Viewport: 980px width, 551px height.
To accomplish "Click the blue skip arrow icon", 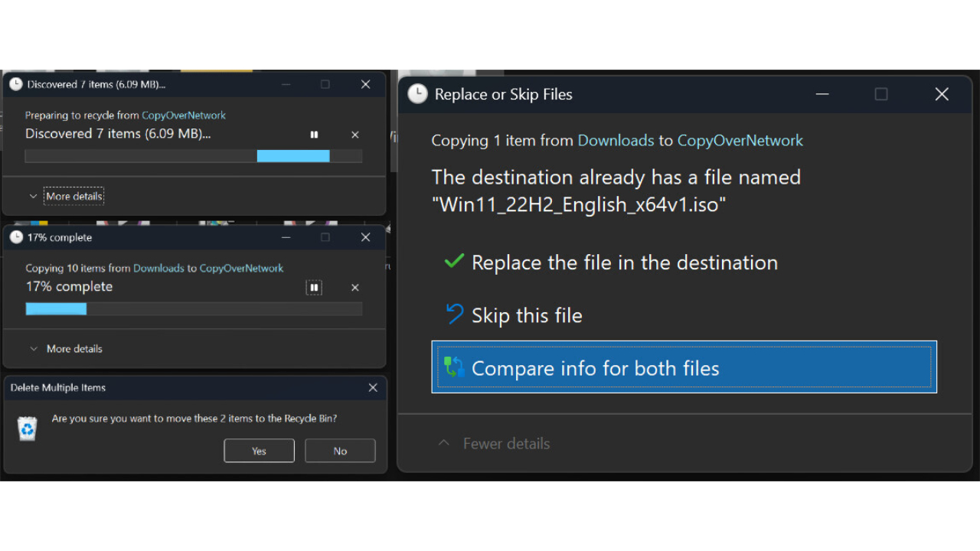I will click(454, 315).
